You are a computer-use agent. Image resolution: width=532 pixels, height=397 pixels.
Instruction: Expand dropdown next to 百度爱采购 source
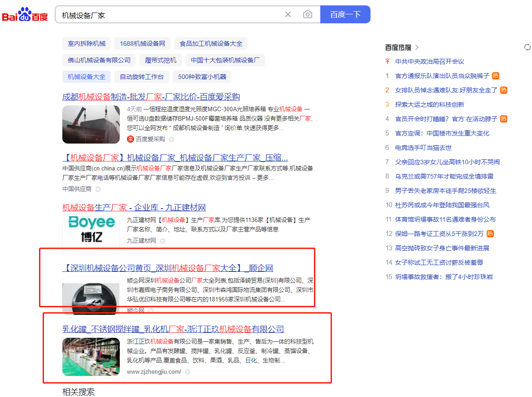point(172,140)
